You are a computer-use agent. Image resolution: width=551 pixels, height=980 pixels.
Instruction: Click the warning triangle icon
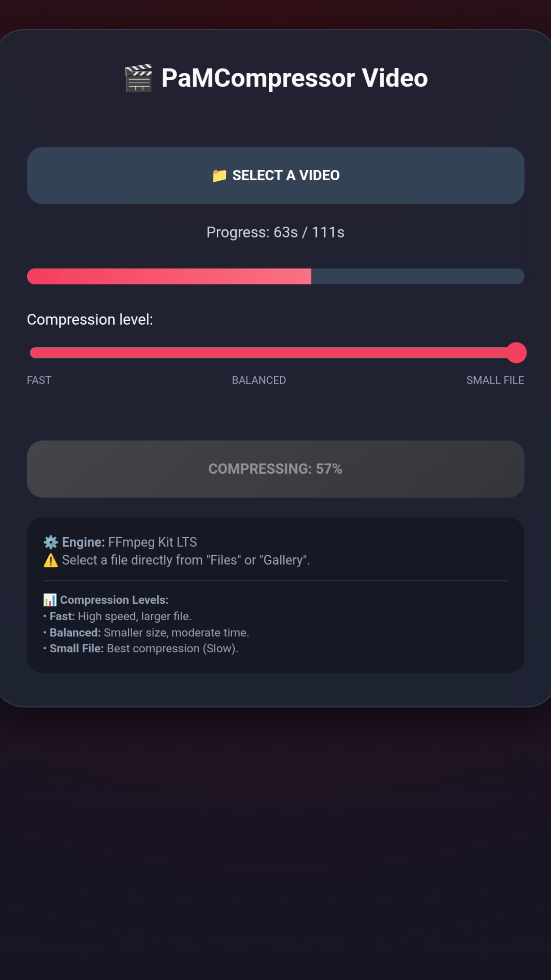[x=51, y=560]
